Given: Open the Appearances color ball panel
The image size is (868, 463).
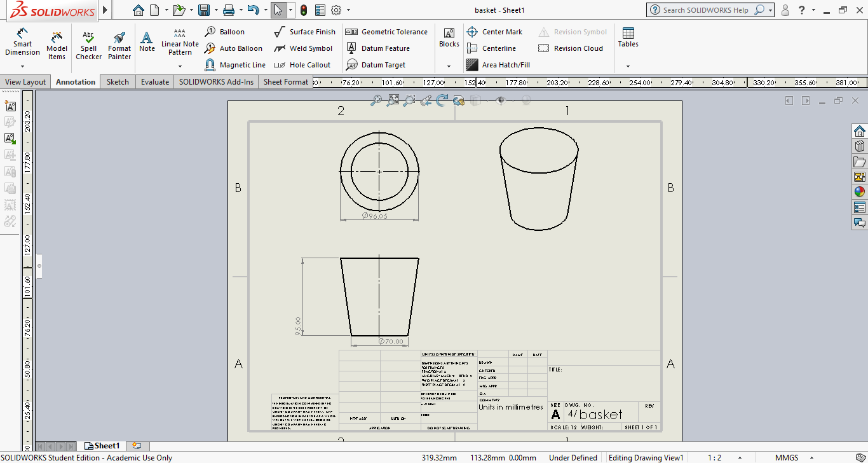Looking at the screenshot, I should click(x=859, y=191).
